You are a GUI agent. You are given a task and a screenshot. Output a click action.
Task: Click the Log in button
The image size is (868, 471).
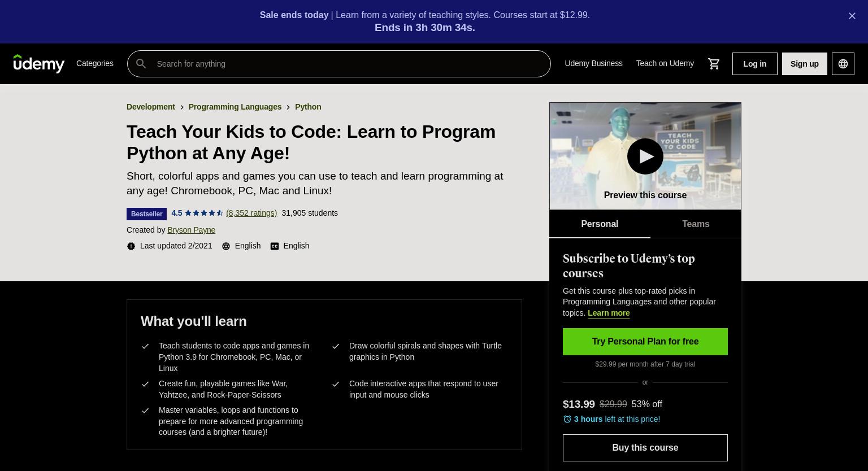tap(755, 64)
